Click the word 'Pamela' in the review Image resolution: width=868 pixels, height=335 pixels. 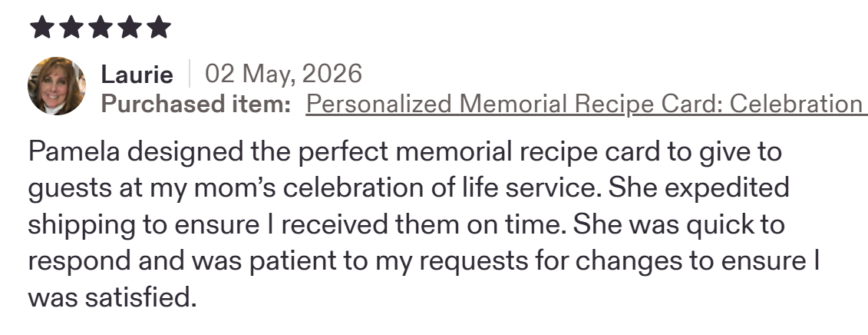click(74, 151)
